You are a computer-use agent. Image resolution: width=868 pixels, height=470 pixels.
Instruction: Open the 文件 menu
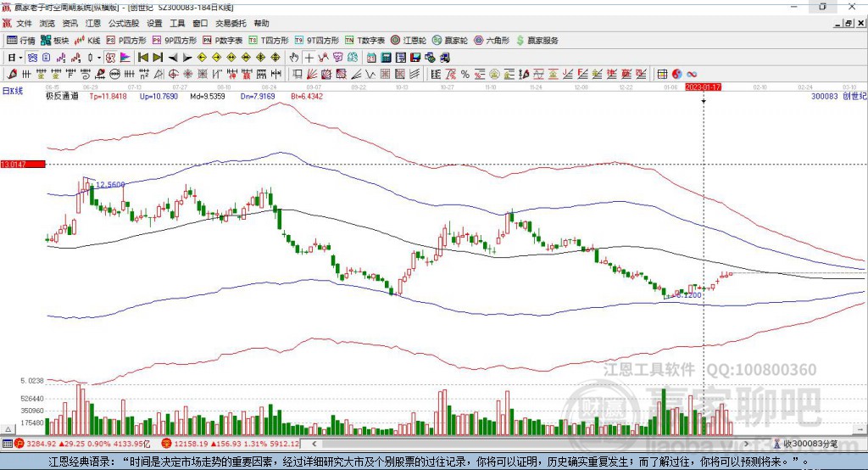[24, 23]
